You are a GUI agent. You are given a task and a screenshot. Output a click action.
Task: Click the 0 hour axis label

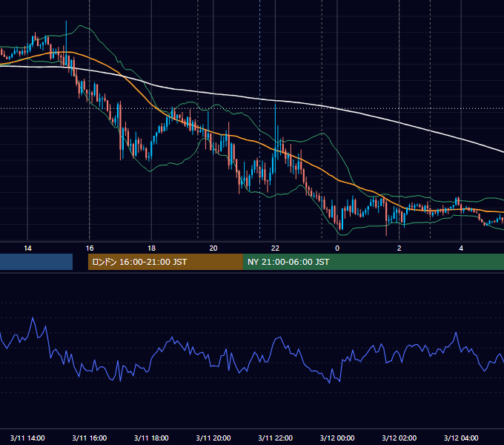(x=337, y=248)
